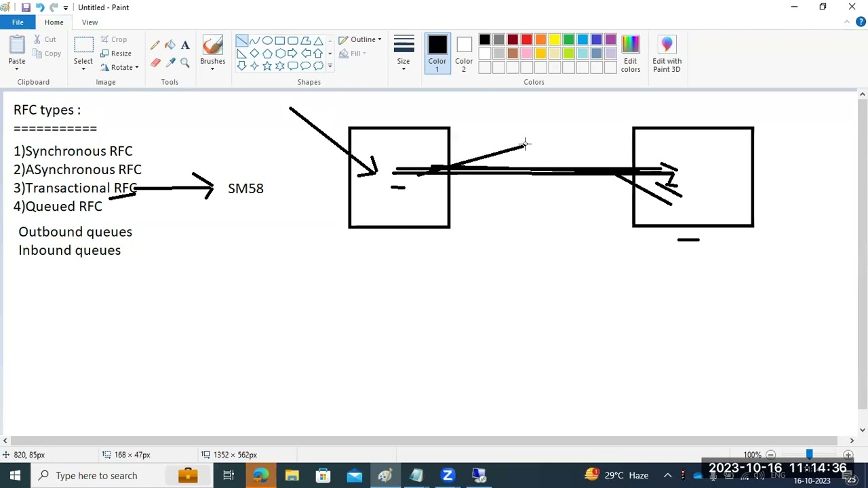Select the Color picker eyedropper tool

tap(170, 63)
